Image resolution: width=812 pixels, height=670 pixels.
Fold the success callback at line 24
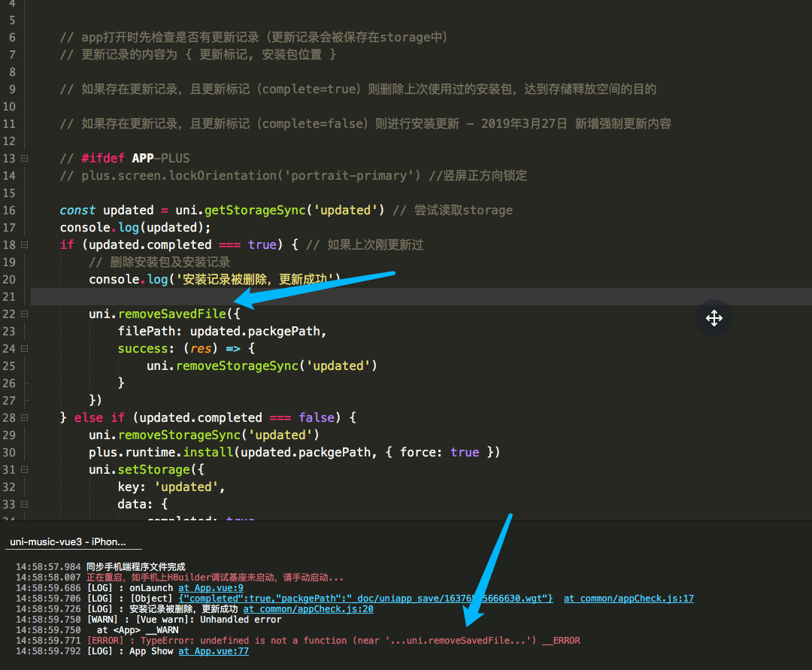[x=25, y=349]
